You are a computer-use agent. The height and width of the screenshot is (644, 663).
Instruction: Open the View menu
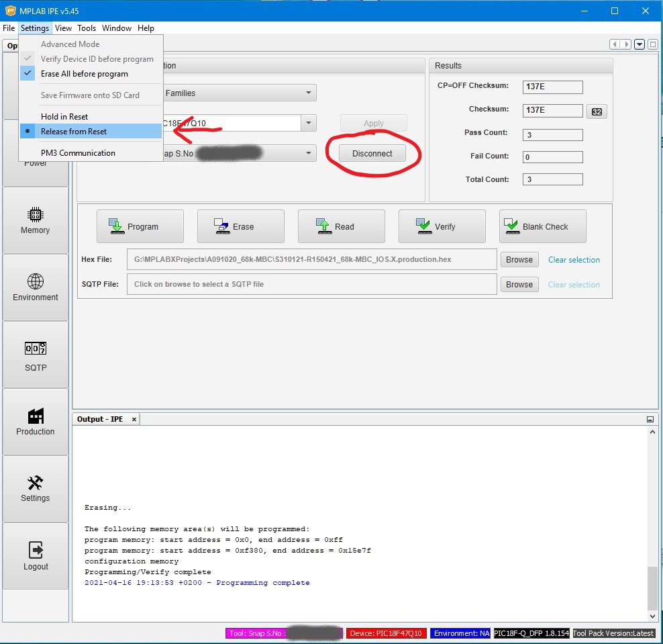click(x=63, y=28)
